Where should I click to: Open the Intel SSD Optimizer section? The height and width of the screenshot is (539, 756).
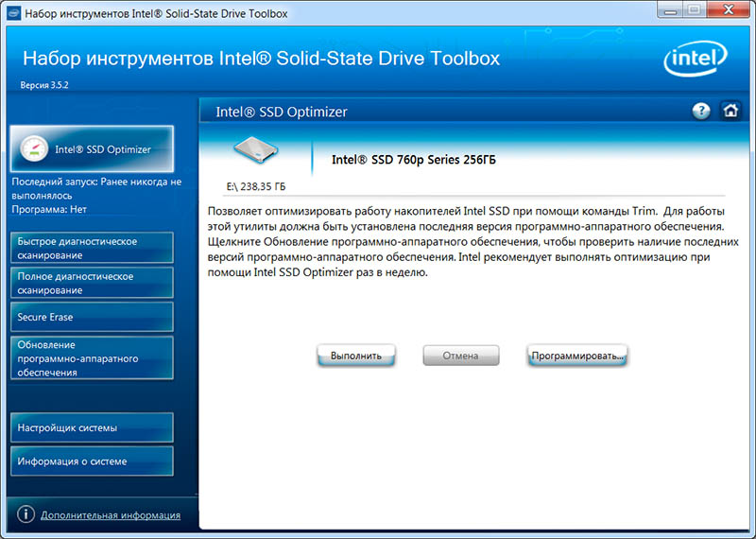click(x=92, y=149)
